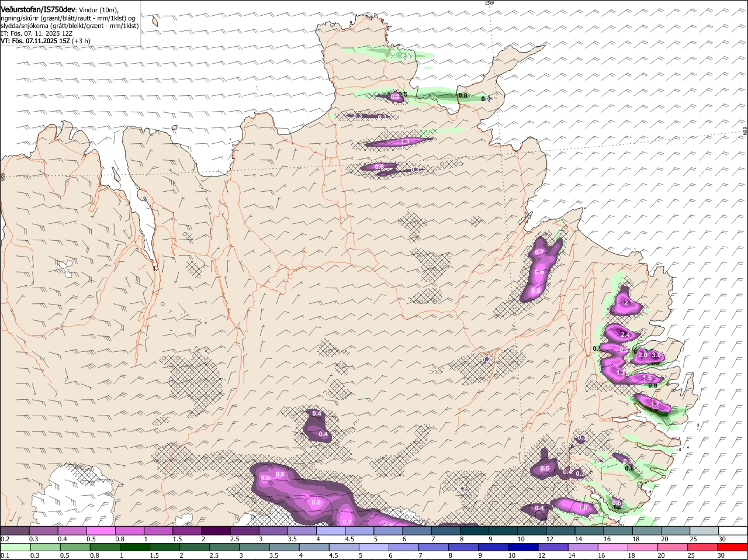748x560 pixels.
Task: Click the 2.0 precipitation value on the map
Action: tap(642, 355)
